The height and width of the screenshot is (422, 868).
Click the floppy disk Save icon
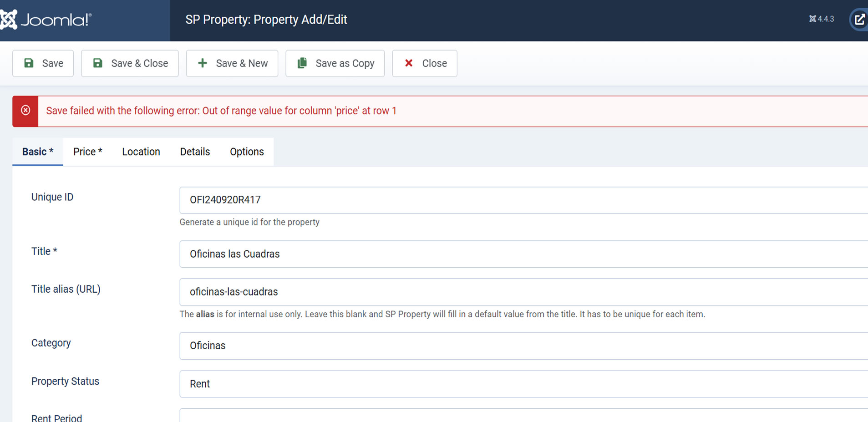(x=29, y=63)
